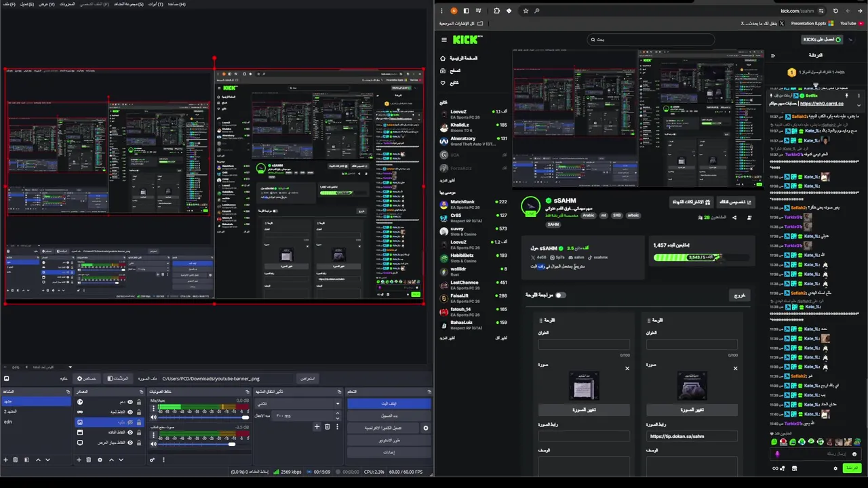Open scene filters icon in scenes panel
The width and height of the screenshot is (868, 488).
[x=26, y=460]
